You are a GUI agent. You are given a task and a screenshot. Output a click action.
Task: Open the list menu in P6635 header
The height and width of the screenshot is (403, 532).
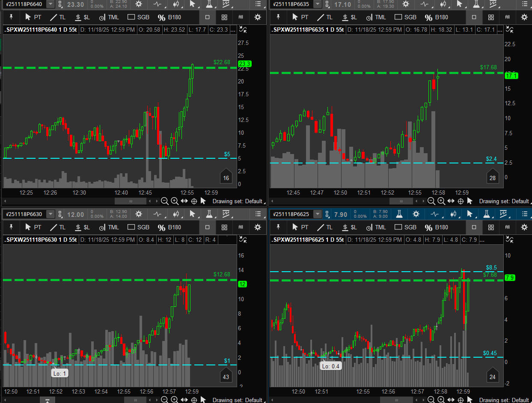[x=524, y=4]
